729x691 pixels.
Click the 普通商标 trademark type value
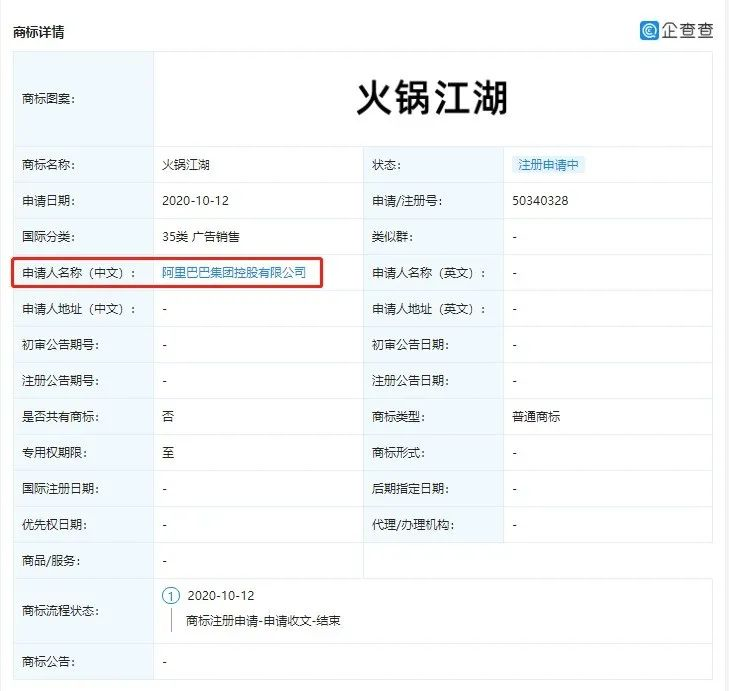coord(536,416)
